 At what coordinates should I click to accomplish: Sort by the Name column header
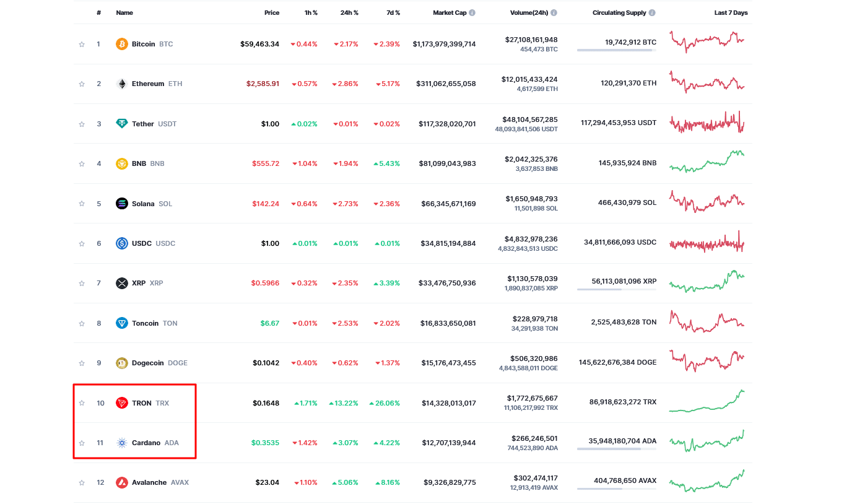(124, 13)
